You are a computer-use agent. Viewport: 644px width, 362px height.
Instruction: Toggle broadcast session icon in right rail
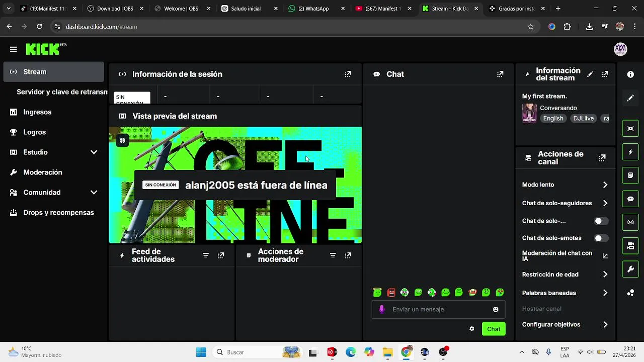point(630,222)
